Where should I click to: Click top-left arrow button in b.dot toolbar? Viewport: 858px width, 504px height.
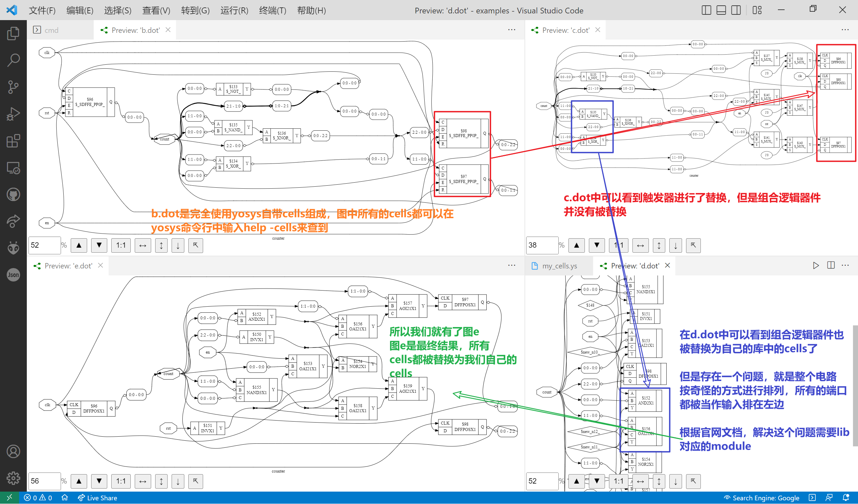pos(195,245)
